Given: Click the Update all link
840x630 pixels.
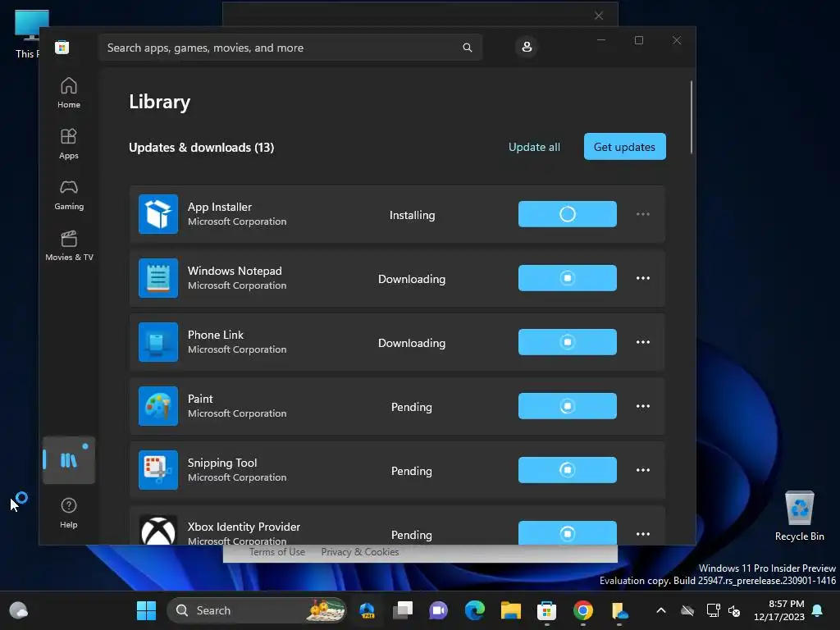Looking at the screenshot, I should pyautogui.click(x=534, y=147).
